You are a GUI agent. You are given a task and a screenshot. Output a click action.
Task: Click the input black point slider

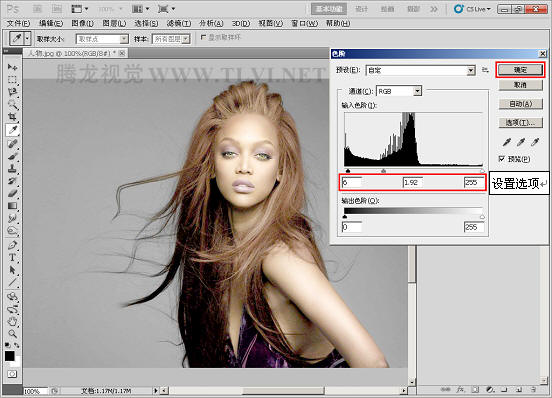(348, 171)
